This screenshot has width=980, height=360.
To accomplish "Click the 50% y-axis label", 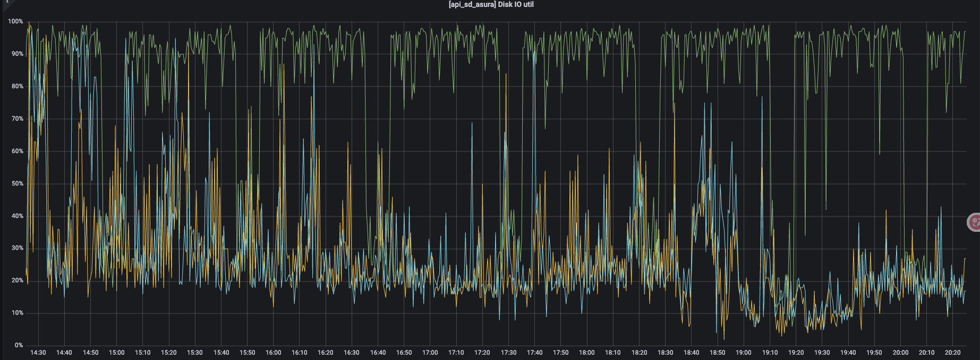I will pos(17,184).
